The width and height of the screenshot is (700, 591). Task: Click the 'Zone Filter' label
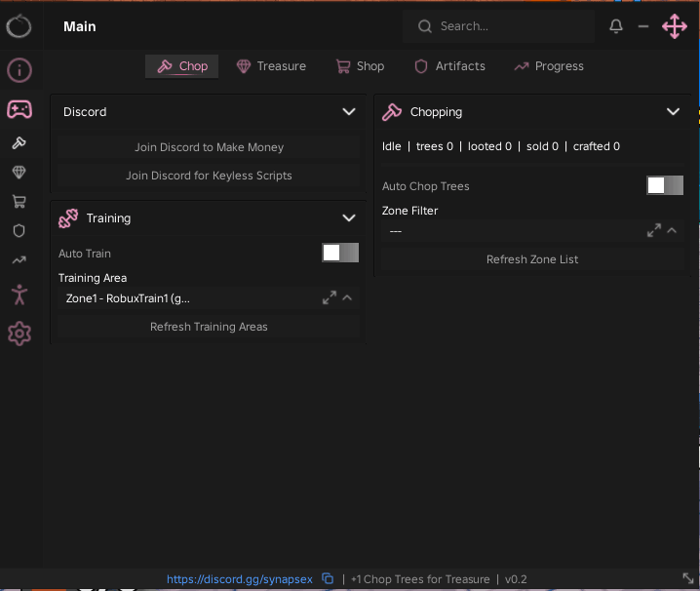(x=409, y=211)
